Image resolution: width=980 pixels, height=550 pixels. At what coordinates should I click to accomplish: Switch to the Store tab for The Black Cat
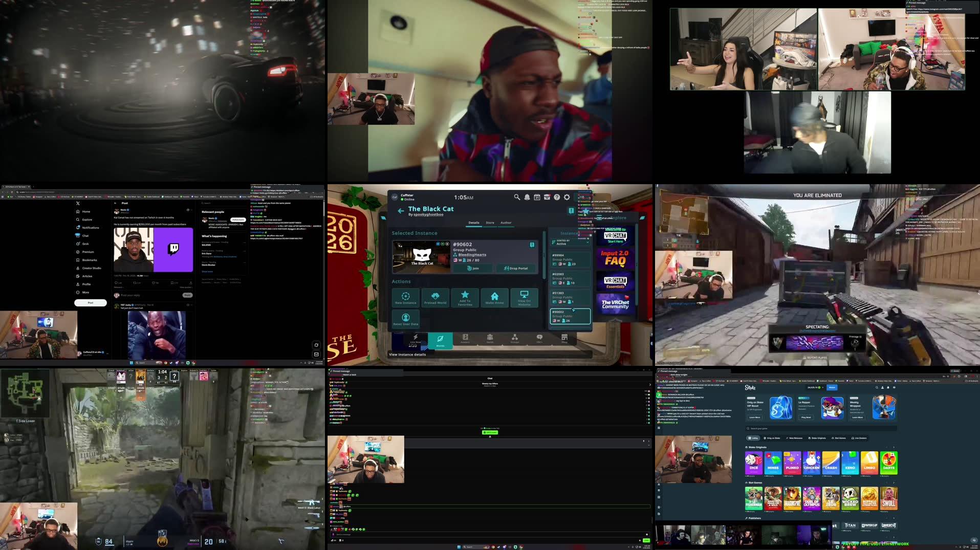[490, 223]
